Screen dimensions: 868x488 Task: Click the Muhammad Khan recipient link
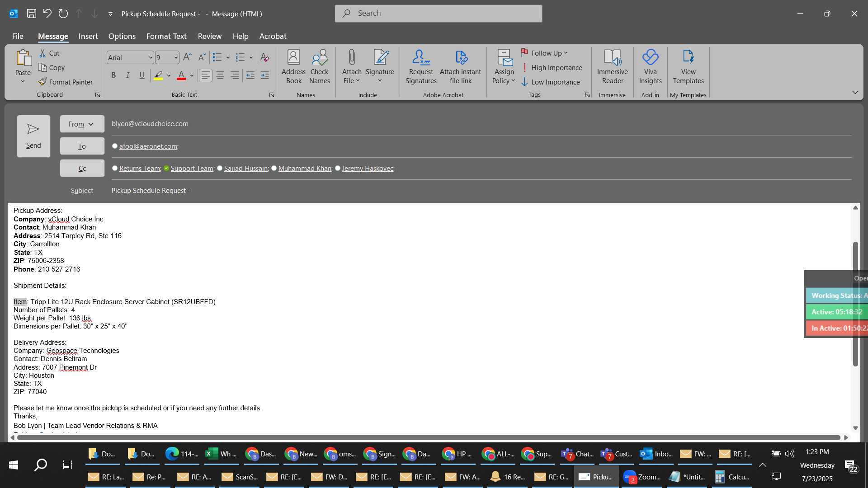305,168
